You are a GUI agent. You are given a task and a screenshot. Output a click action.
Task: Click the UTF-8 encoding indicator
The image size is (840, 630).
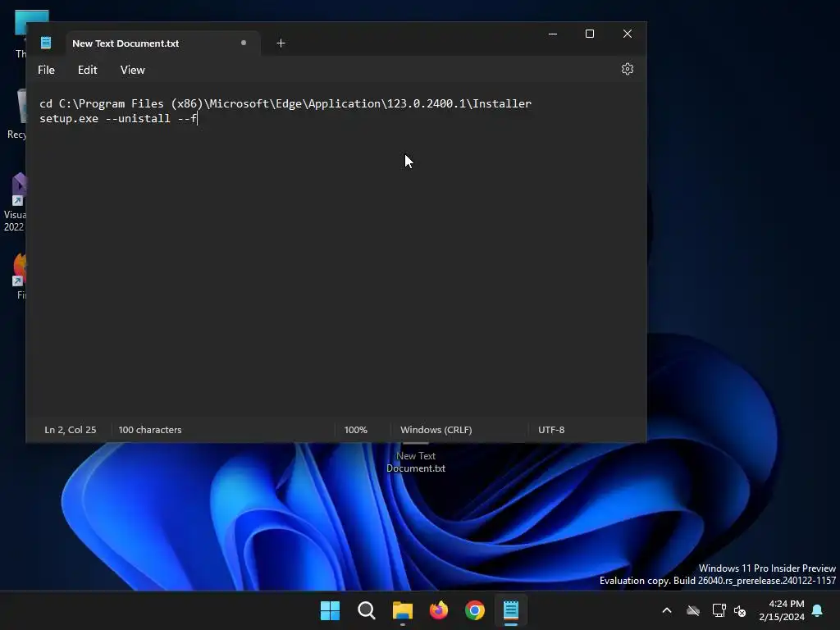click(551, 430)
